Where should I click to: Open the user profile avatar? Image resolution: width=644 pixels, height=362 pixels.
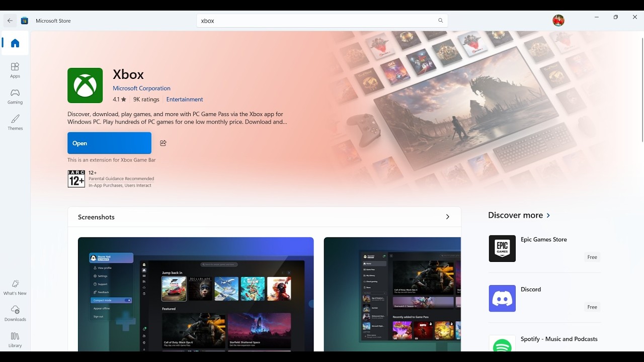(558, 21)
